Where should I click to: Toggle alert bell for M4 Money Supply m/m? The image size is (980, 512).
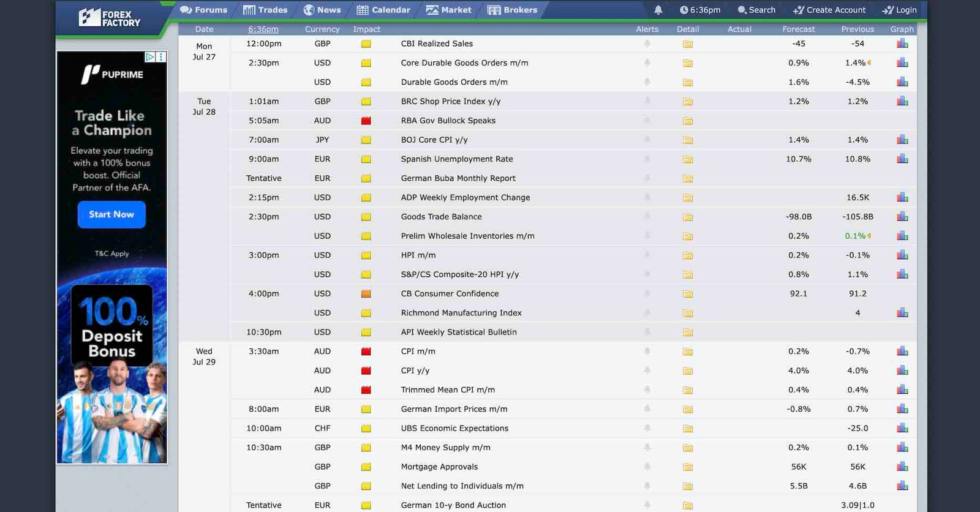coord(647,447)
